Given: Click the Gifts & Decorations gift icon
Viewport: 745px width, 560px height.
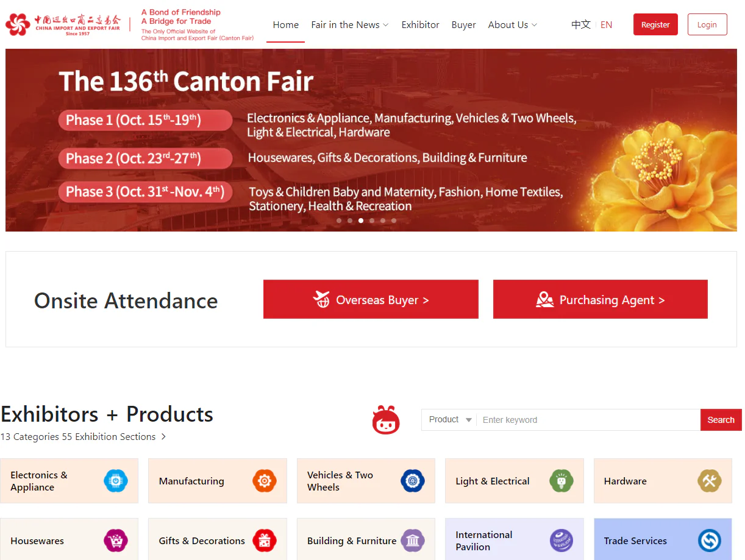Looking at the screenshot, I should (x=264, y=541).
